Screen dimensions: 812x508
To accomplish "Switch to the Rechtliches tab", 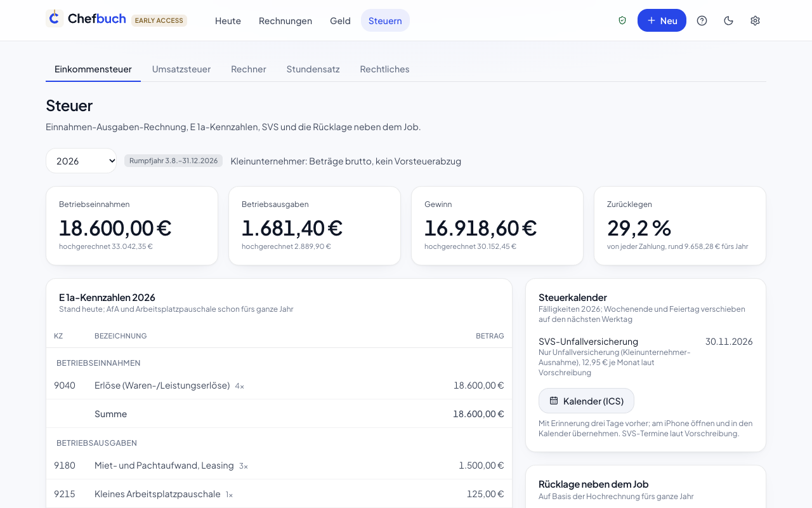I will (x=384, y=69).
